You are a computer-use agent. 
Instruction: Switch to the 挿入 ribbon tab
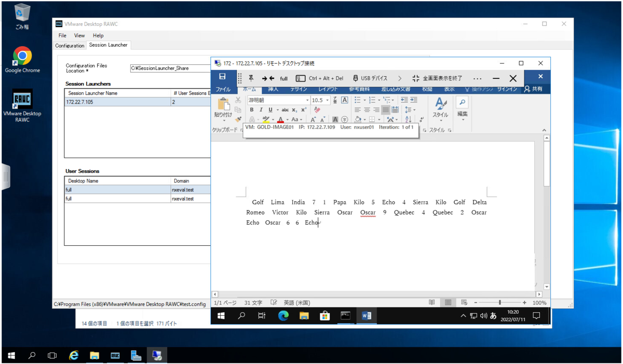click(273, 89)
